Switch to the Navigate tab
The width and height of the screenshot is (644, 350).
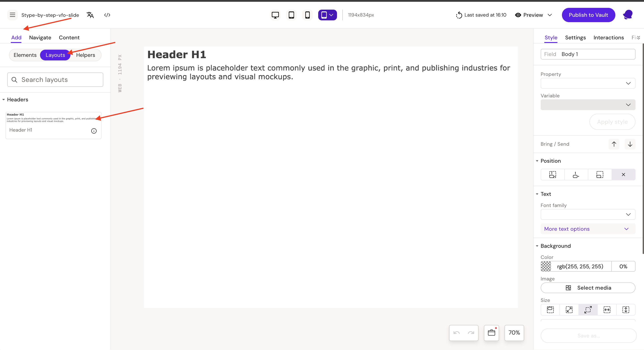[x=40, y=38]
